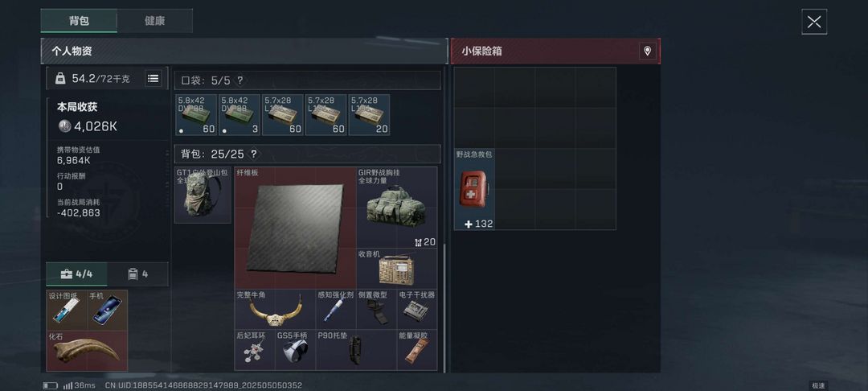Click the location pin on 小保险箱
Image resolution: width=868 pixels, height=391 pixels.
click(x=647, y=51)
